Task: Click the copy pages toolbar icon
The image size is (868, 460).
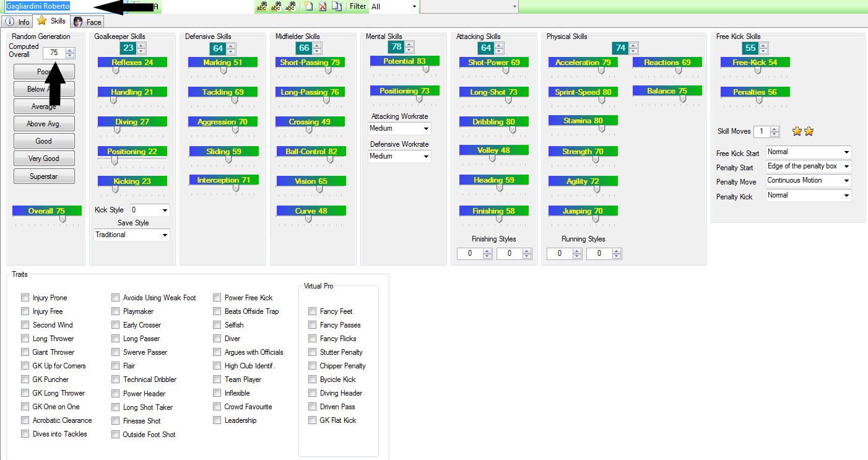Action: click(336, 6)
